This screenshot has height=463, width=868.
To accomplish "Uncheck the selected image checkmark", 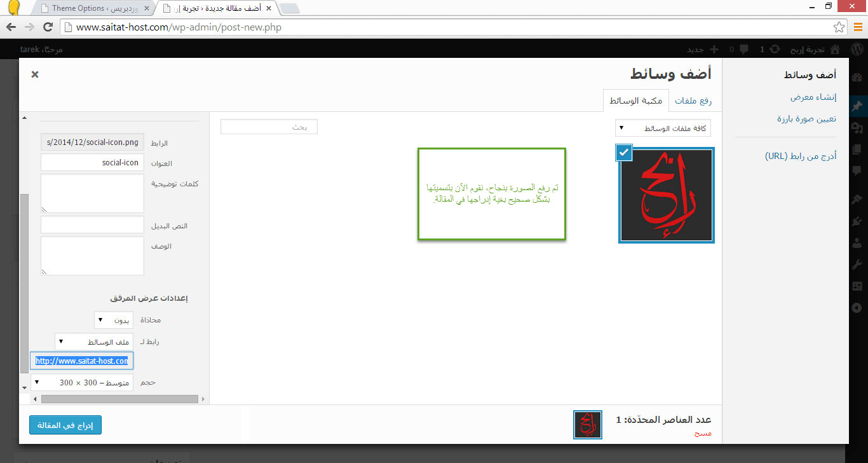I will [624, 153].
